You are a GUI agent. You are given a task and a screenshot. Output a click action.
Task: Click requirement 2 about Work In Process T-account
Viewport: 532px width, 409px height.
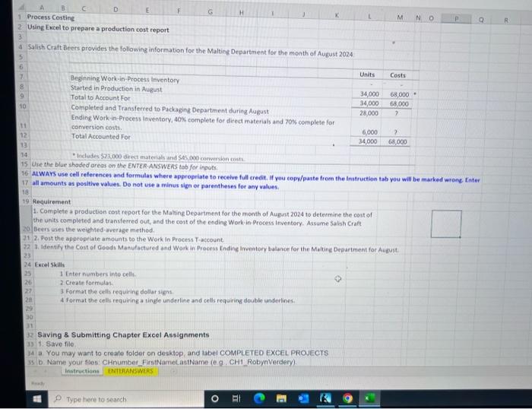click(x=128, y=239)
